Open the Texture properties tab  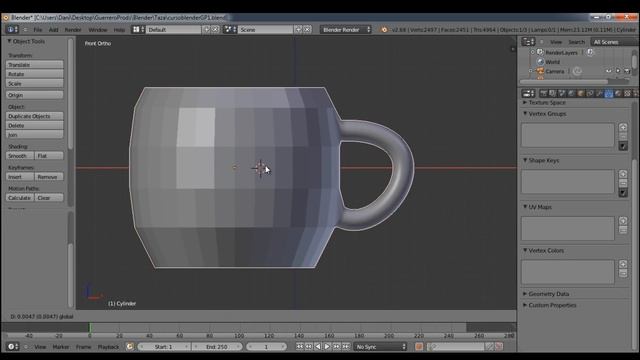[x=627, y=93]
